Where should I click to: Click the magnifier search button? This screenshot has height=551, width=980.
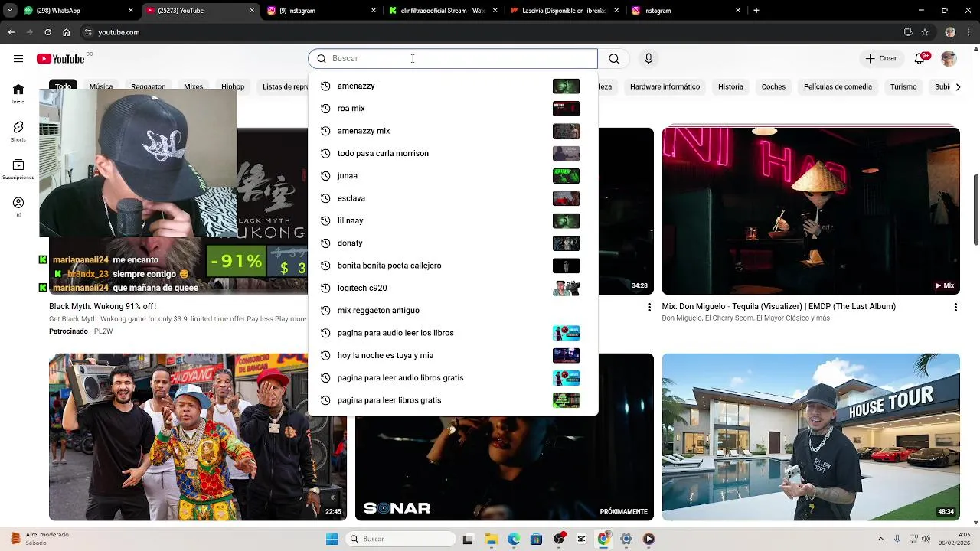(614, 59)
